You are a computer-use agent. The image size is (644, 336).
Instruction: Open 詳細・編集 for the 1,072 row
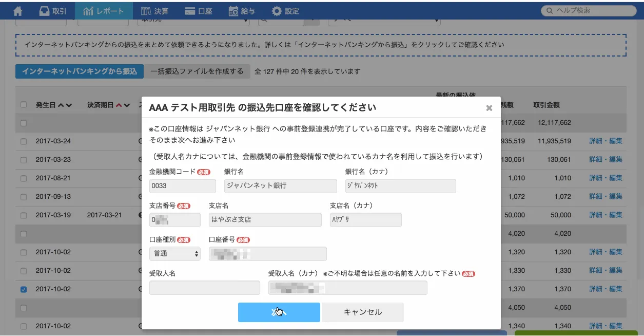coord(606,196)
